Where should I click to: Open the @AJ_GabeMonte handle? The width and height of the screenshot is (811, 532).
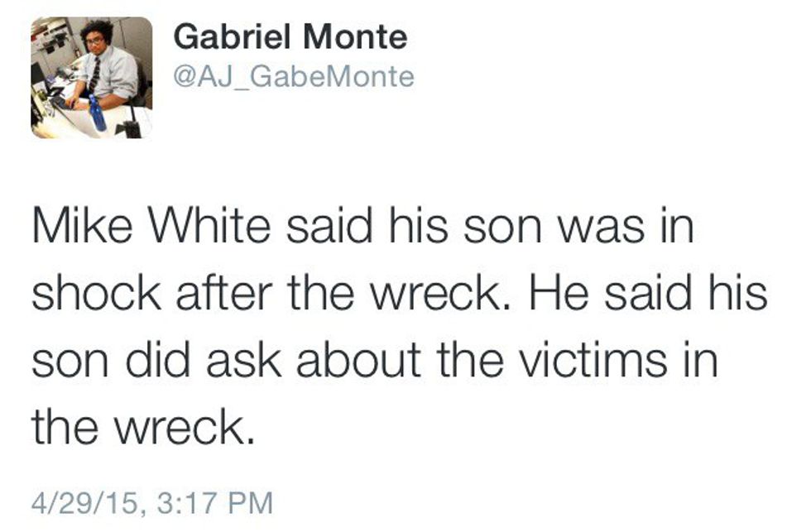[x=295, y=77]
